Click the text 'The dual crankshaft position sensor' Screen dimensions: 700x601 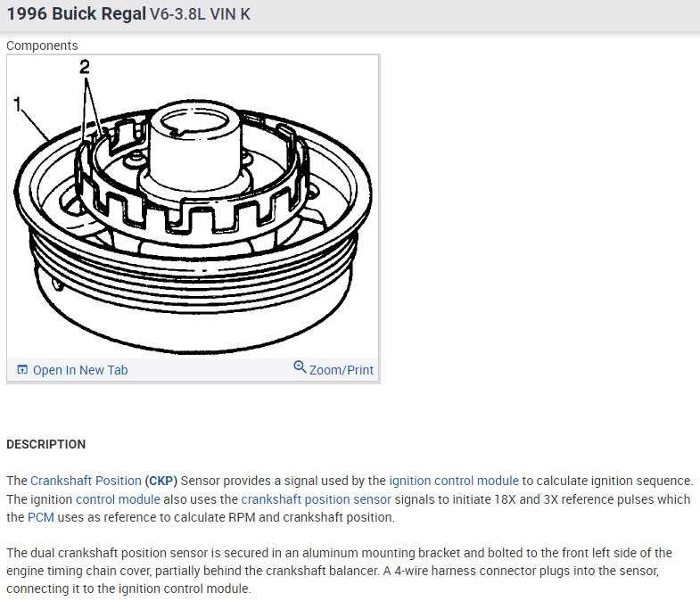tap(107, 553)
